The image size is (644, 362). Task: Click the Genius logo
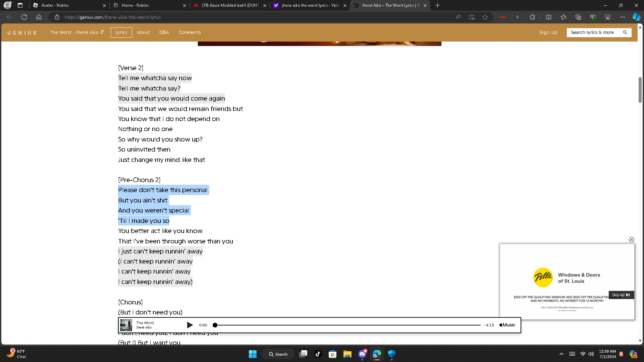pyautogui.click(x=22, y=33)
